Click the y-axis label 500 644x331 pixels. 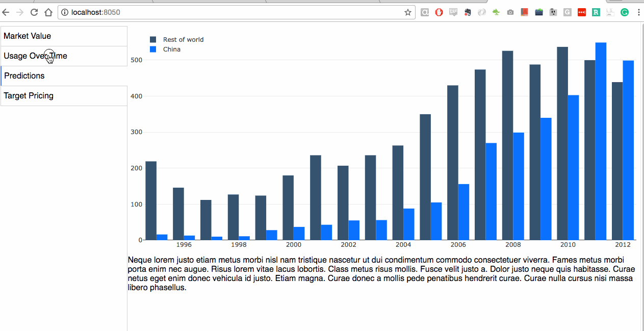point(137,60)
